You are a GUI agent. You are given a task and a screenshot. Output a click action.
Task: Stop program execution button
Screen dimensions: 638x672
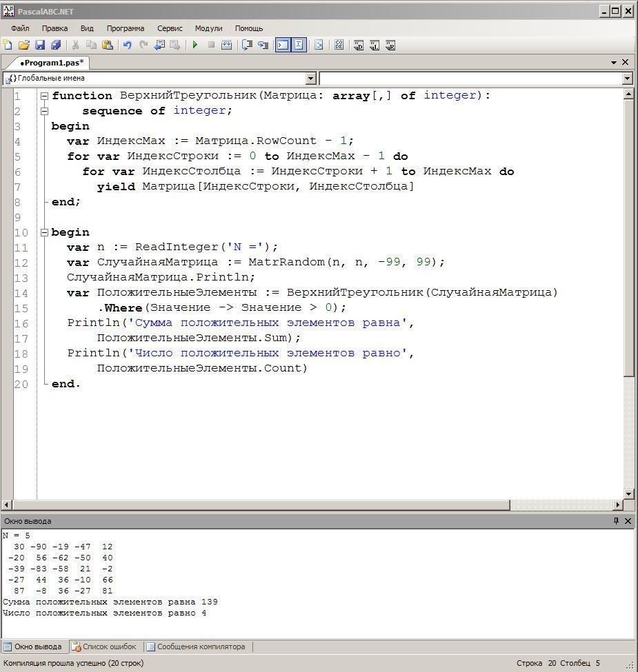211,45
